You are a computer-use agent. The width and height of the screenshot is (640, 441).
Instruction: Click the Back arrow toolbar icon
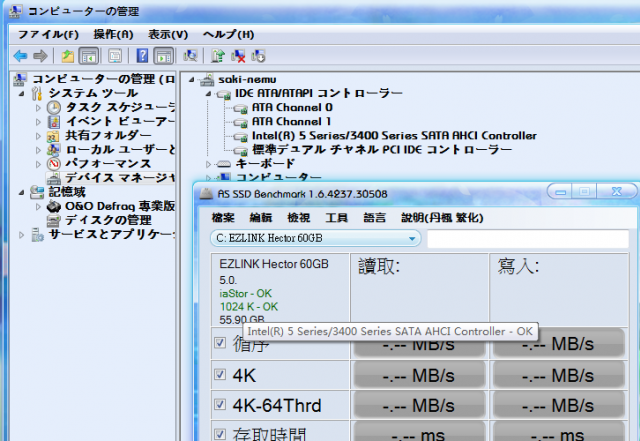[20, 56]
